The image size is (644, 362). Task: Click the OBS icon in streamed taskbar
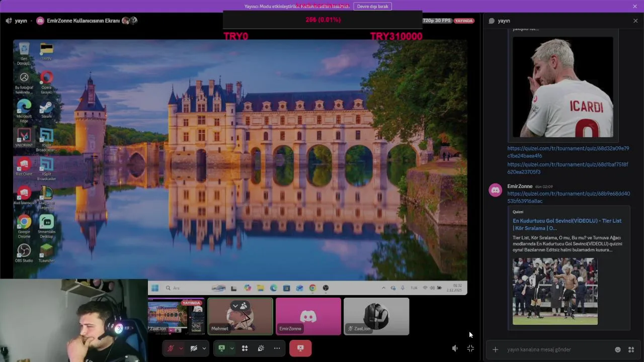(x=326, y=288)
